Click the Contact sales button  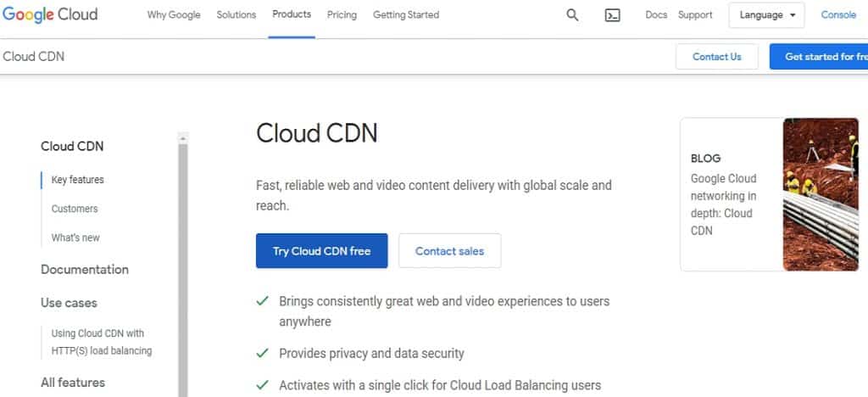[x=449, y=251]
